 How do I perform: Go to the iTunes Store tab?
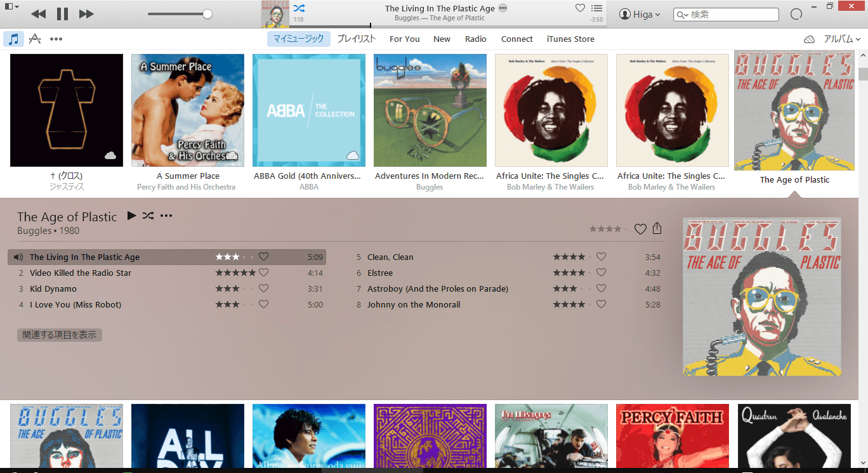click(x=571, y=39)
